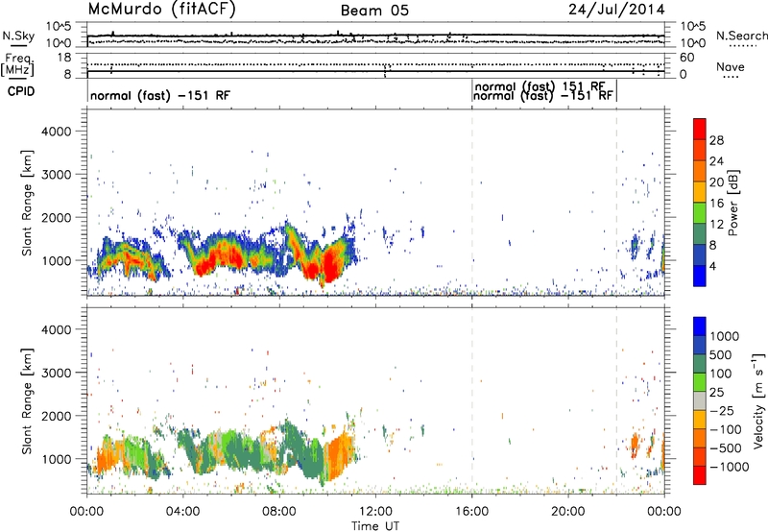Click the CPID label starting at 00:00
The height and width of the screenshot is (532, 768).
coord(159,95)
